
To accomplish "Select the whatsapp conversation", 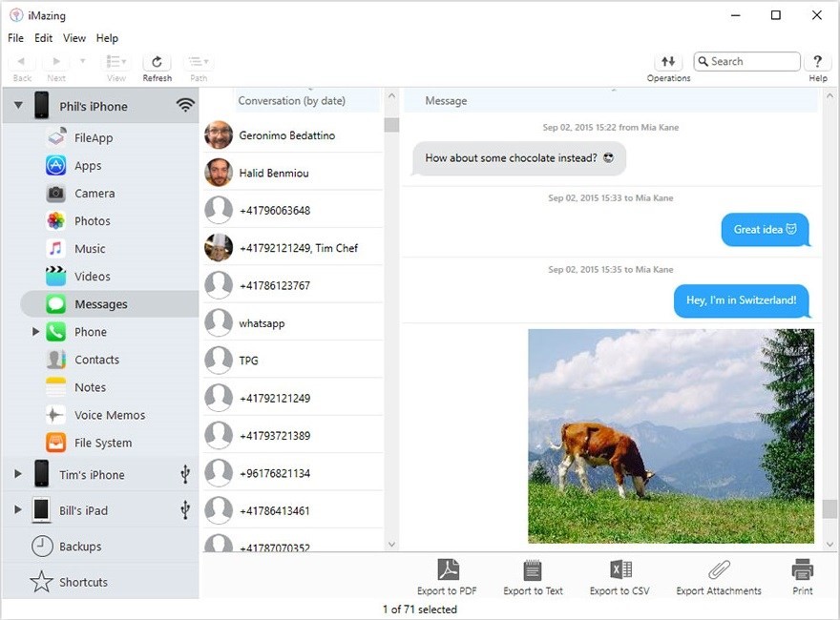I will [x=294, y=323].
